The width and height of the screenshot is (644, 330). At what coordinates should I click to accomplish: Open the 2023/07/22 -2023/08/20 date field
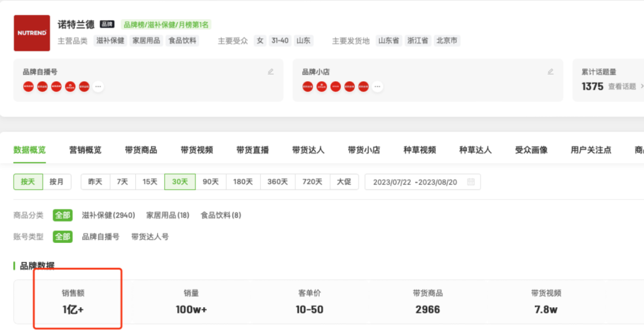point(423,181)
